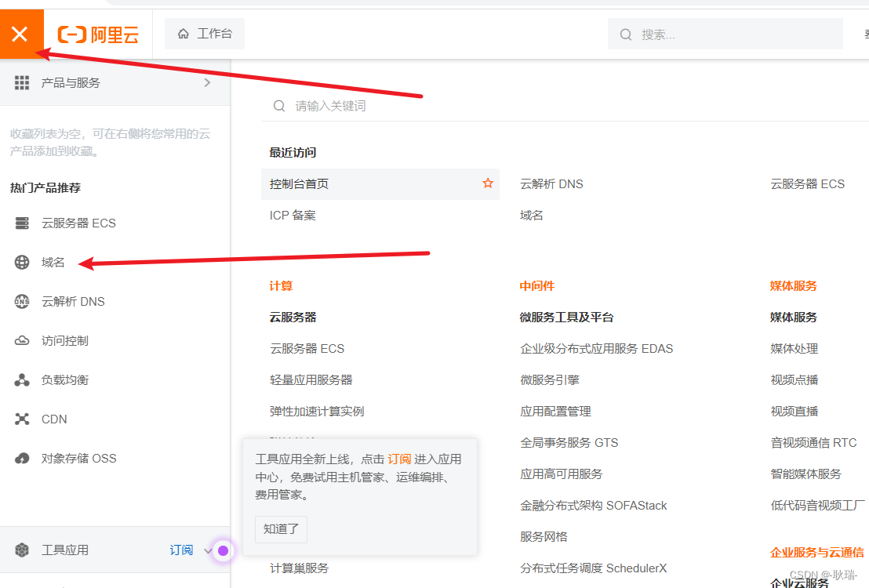Click the orange 订阅 link in tooltip
Screen dimensions: 869x588
(399, 459)
